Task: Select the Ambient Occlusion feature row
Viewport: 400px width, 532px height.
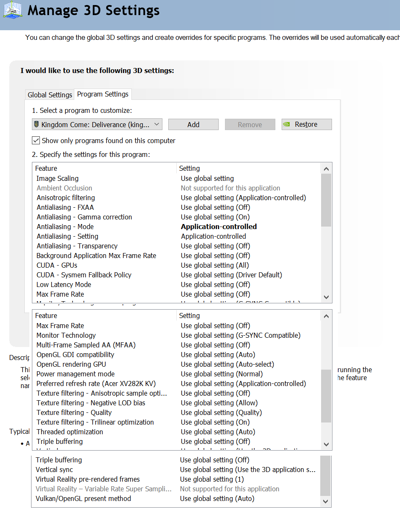Action: pyautogui.click(x=177, y=188)
